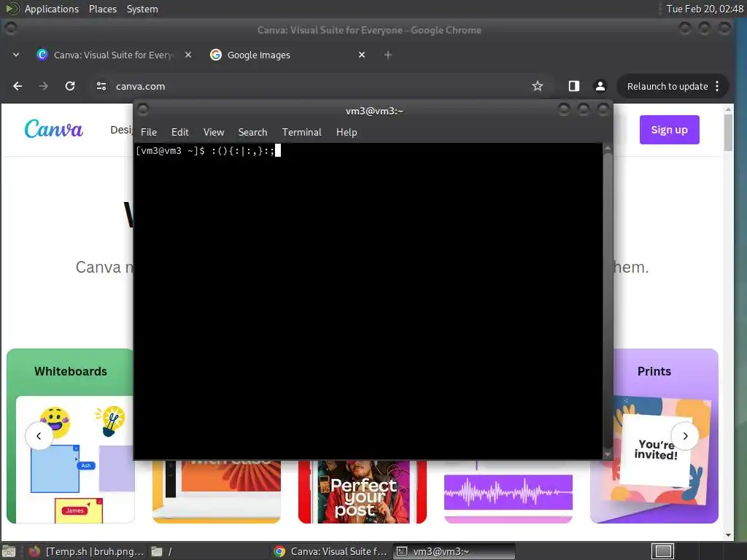Click the purple Sign up button

670,130
